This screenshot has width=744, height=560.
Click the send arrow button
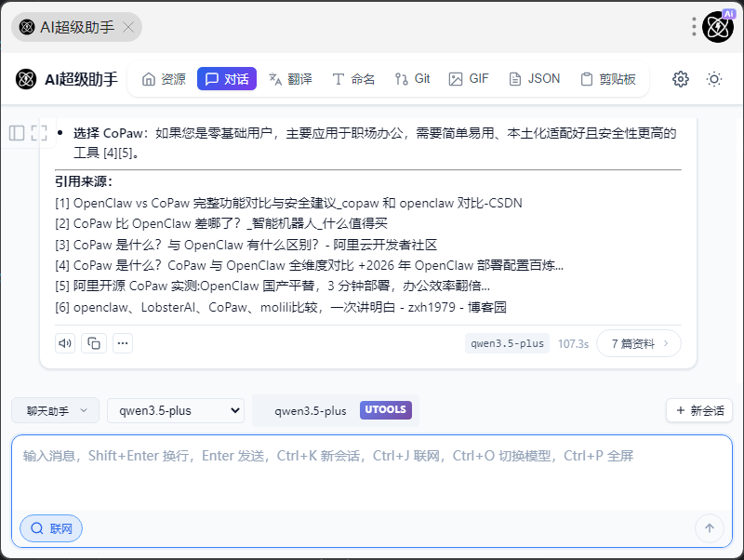[709, 528]
